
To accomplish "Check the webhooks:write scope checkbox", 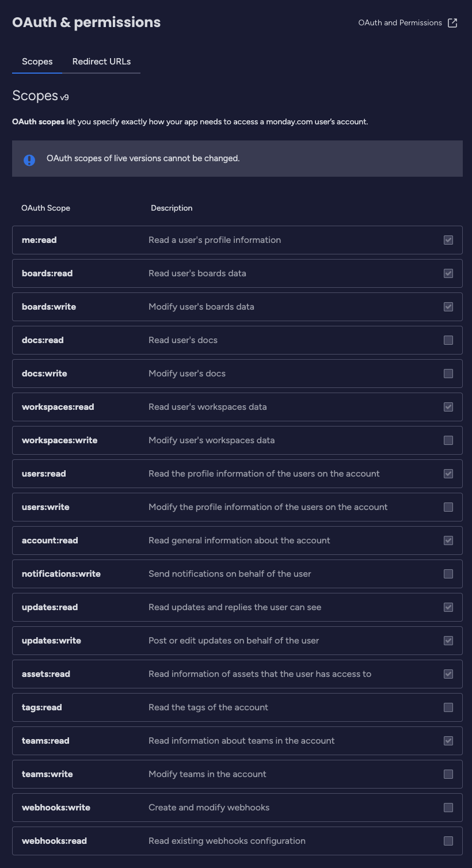I will (x=448, y=808).
